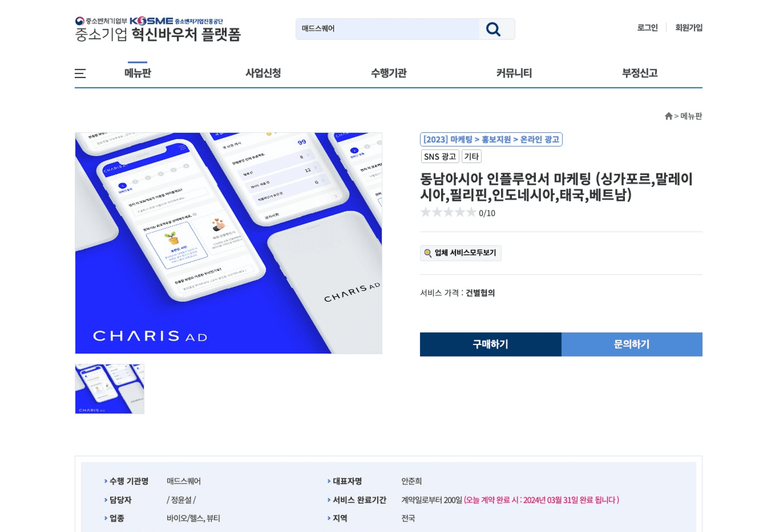
Task: Go to 수행기관 menu
Action: click(388, 73)
